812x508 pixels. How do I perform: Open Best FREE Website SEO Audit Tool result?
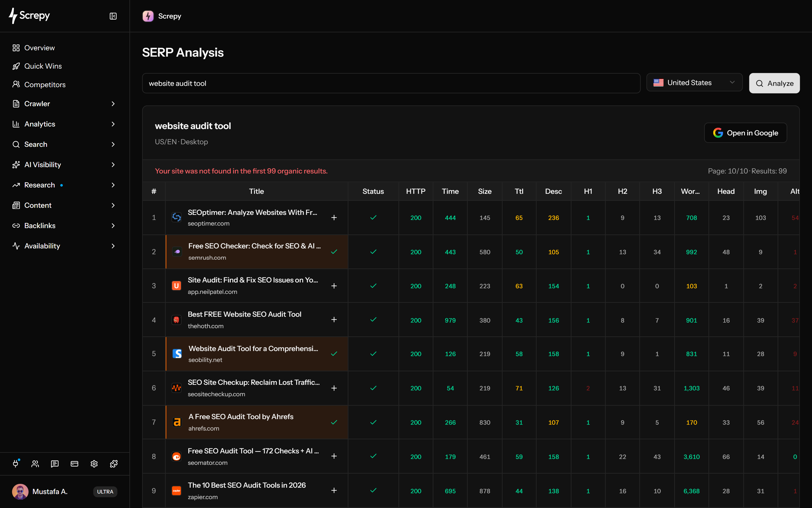pyautogui.click(x=244, y=314)
